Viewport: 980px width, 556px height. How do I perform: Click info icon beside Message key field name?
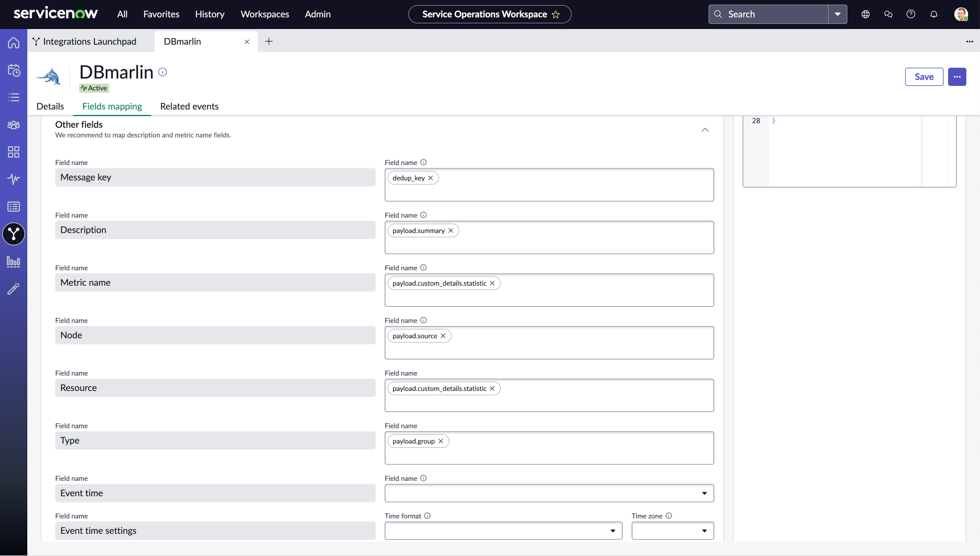[423, 162]
